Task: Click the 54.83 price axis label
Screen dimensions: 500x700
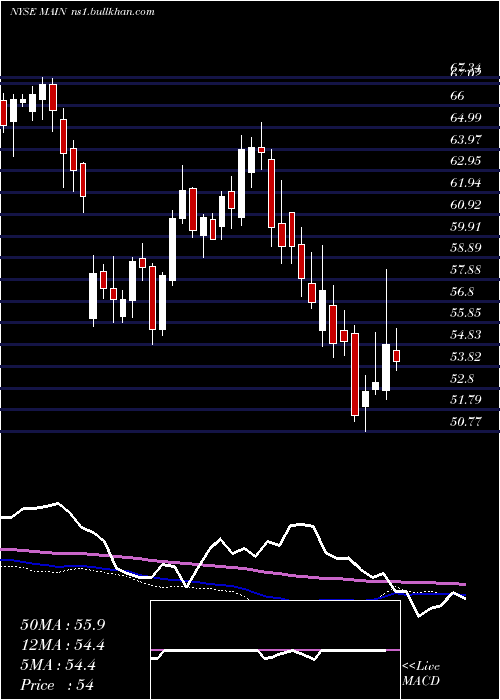Action: point(466,335)
